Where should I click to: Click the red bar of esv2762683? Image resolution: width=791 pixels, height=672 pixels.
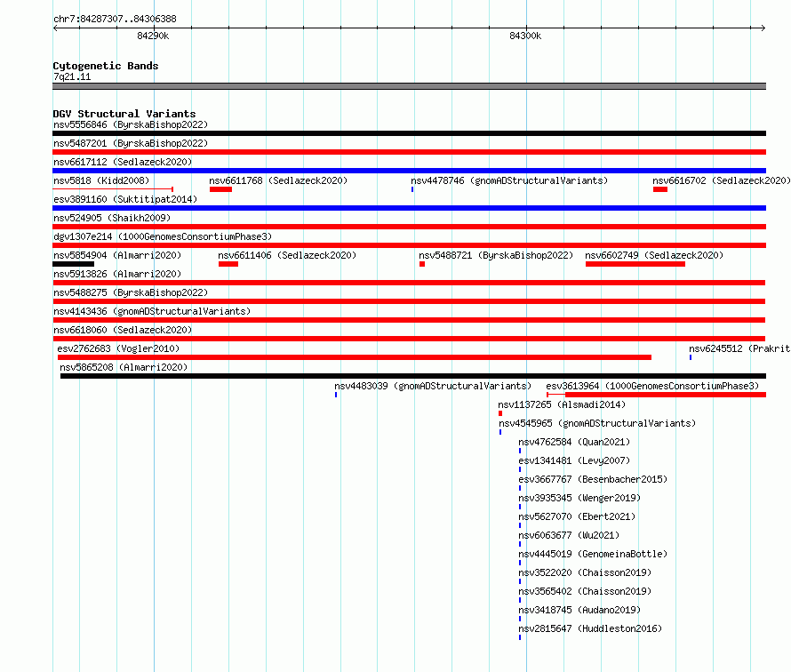coord(355,357)
